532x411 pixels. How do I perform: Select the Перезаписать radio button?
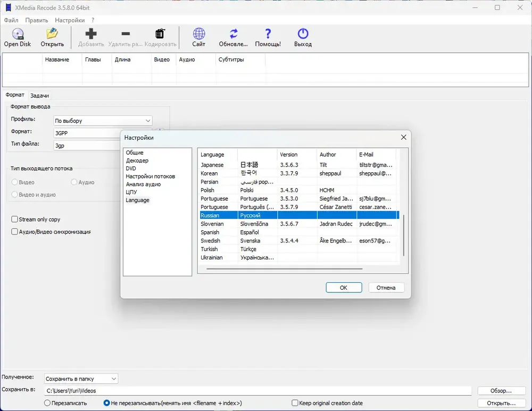click(47, 403)
